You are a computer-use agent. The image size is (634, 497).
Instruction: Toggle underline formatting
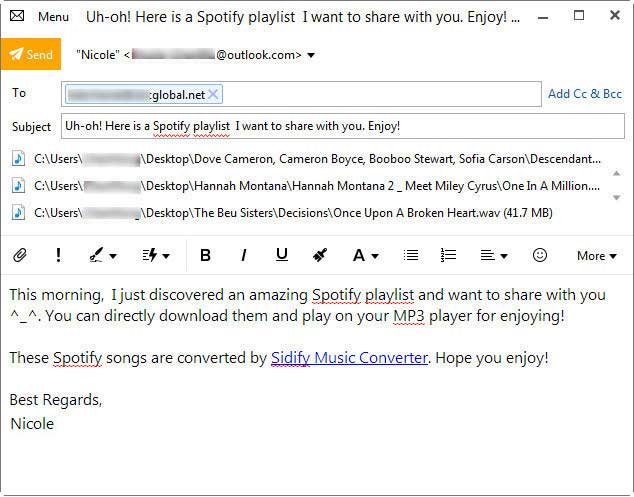tap(282, 255)
